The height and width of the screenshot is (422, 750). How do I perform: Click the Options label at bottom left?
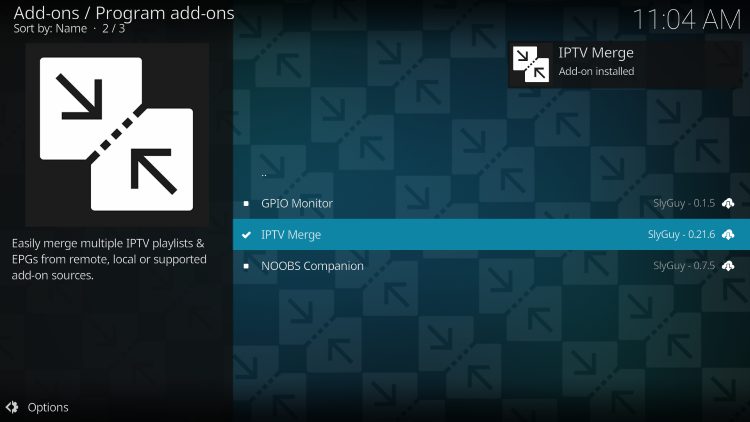pyautogui.click(x=48, y=407)
